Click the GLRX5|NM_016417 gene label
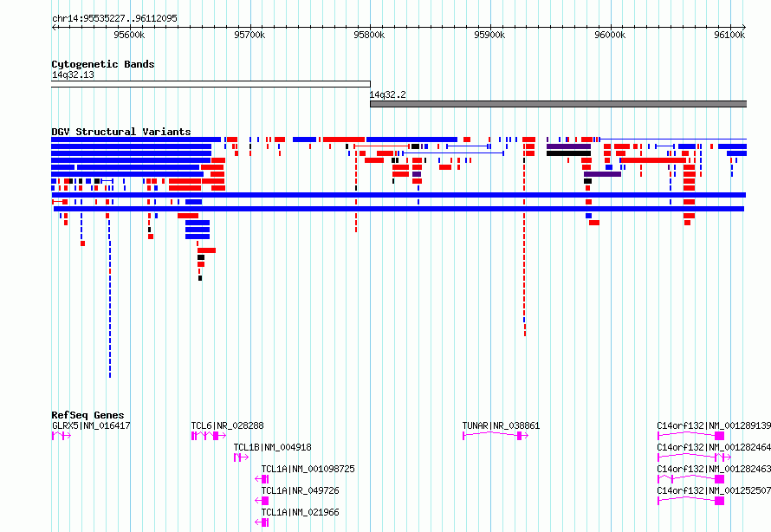Viewport: 771px width, 532px height. [91, 425]
